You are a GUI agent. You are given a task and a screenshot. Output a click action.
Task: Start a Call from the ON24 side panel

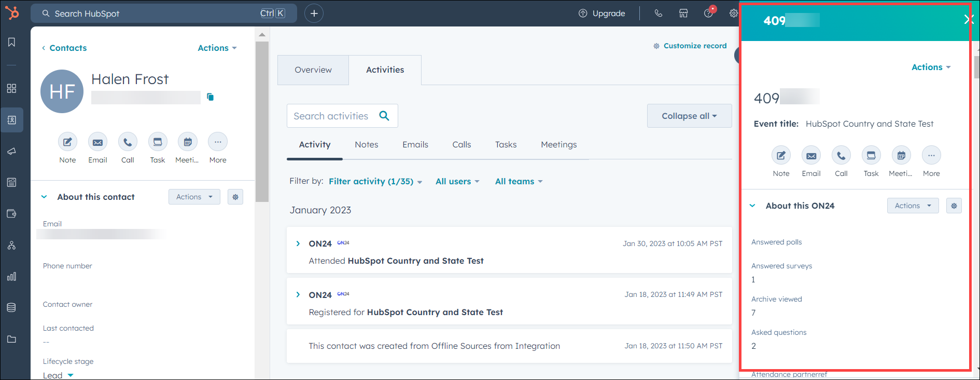pyautogui.click(x=841, y=155)
